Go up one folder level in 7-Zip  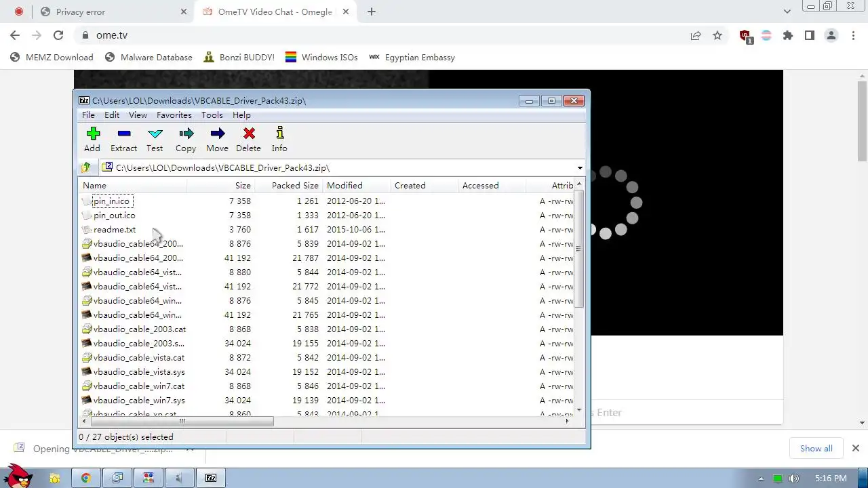tap(85, 167)
